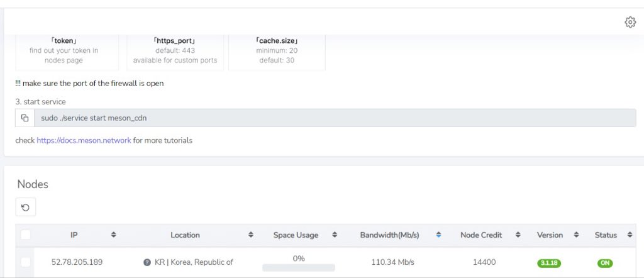Click the question mark icon beside KR location
The image size is (644, 278).
point(147,262)
